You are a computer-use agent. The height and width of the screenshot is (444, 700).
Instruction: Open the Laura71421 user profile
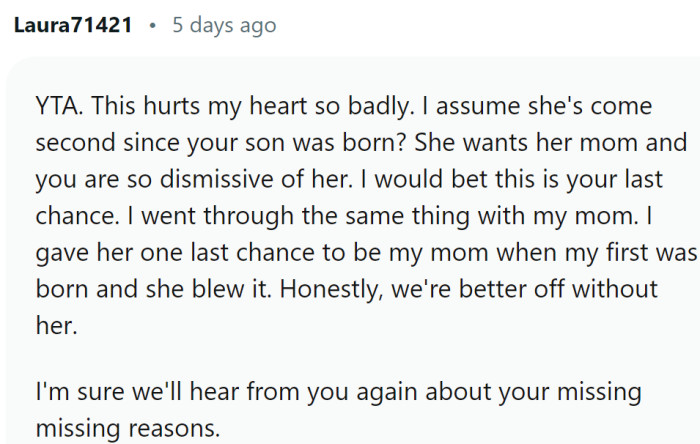click(x=72, y=25)
